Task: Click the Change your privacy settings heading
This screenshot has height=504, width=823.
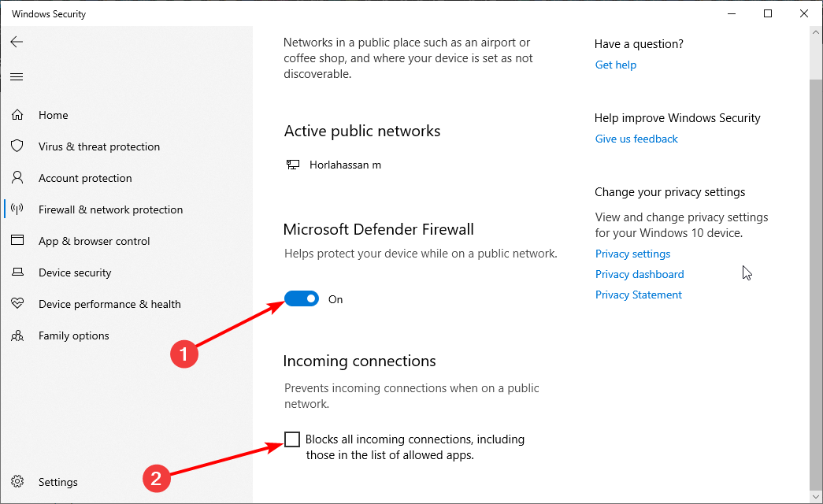Action: click(x=669, y=192)
